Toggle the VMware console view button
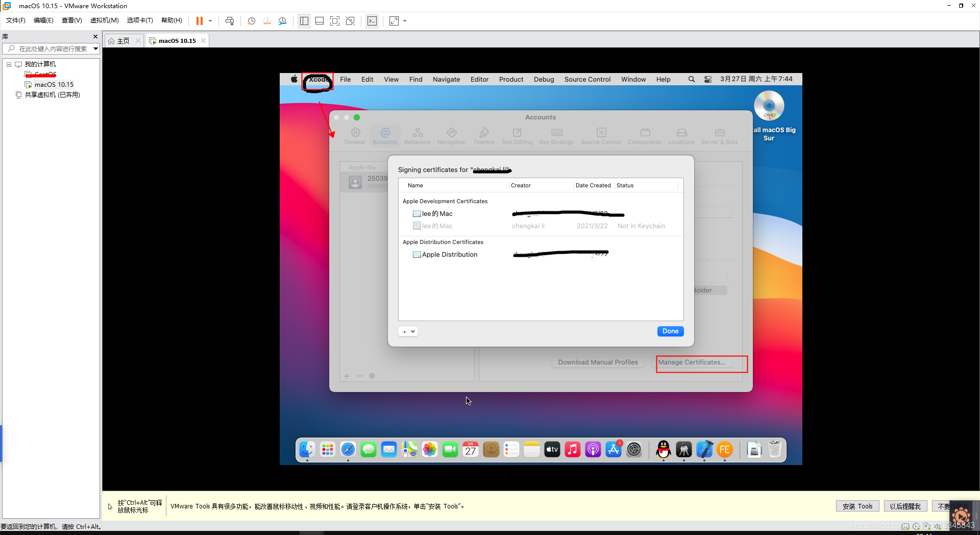 372,21
